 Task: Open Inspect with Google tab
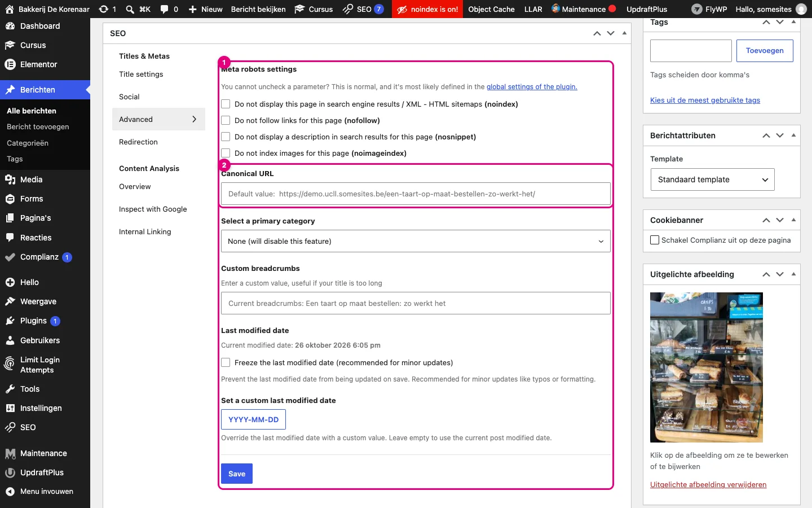coord(153,209)
